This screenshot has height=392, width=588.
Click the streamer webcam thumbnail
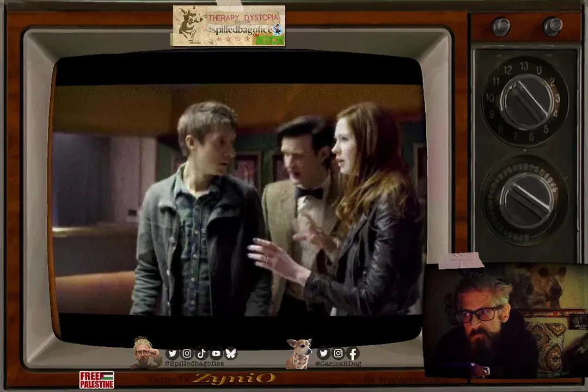pos(505,320)
